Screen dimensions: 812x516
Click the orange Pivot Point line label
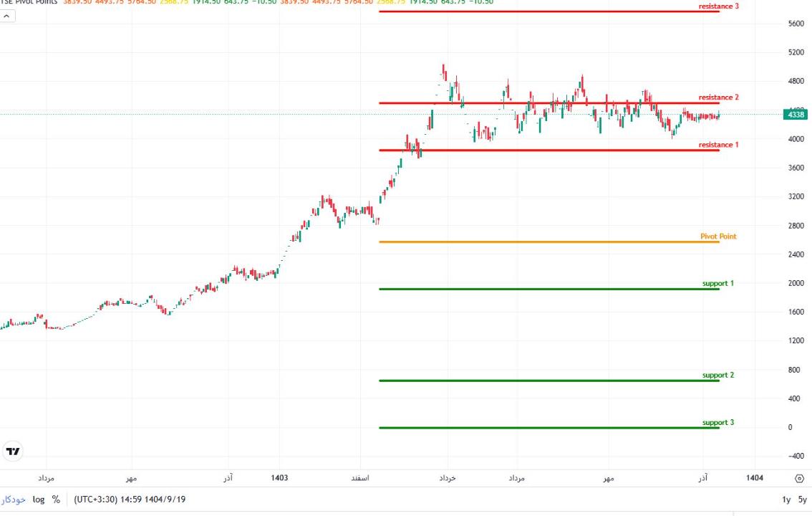pyautogui.click(x=718, y=236)
